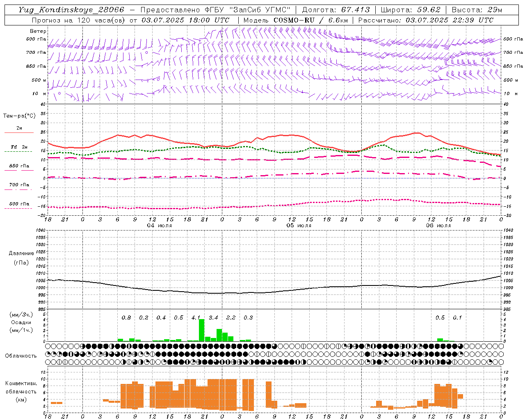Click the 0.2 precipitation value

[144, 317]
